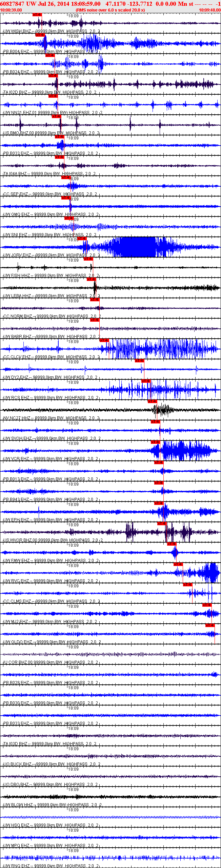Click the RMS noise scaling text in header
Viewport: 221px width, 868px height.
click(x=110, y=10)
